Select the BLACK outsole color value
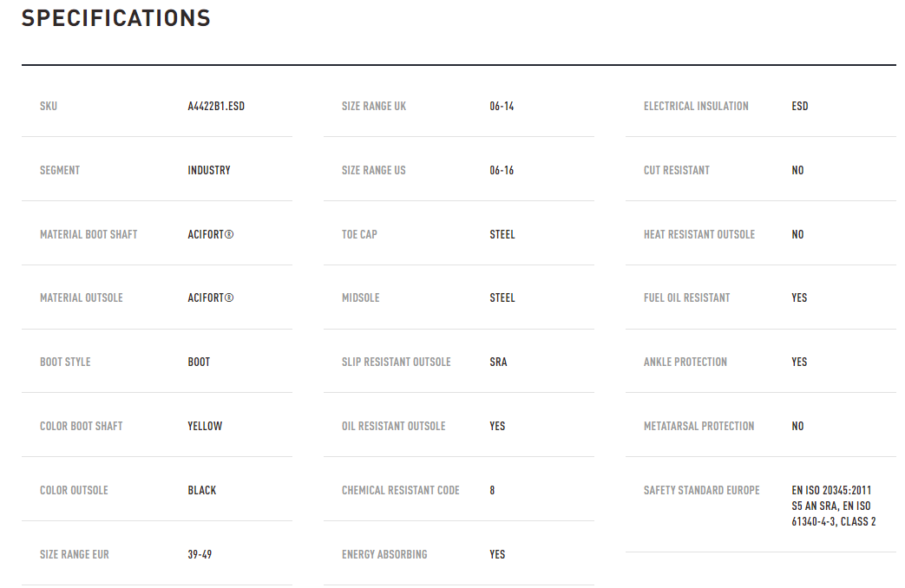Image resolution: width=905 pixels, height=588 pixels. [x=202, y=491]
